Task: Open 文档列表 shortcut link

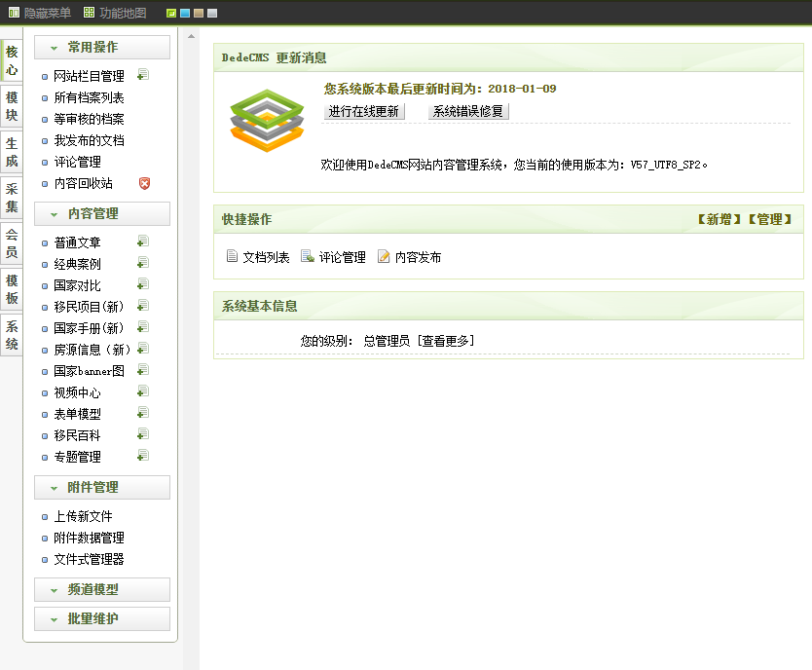Action: 266,257
